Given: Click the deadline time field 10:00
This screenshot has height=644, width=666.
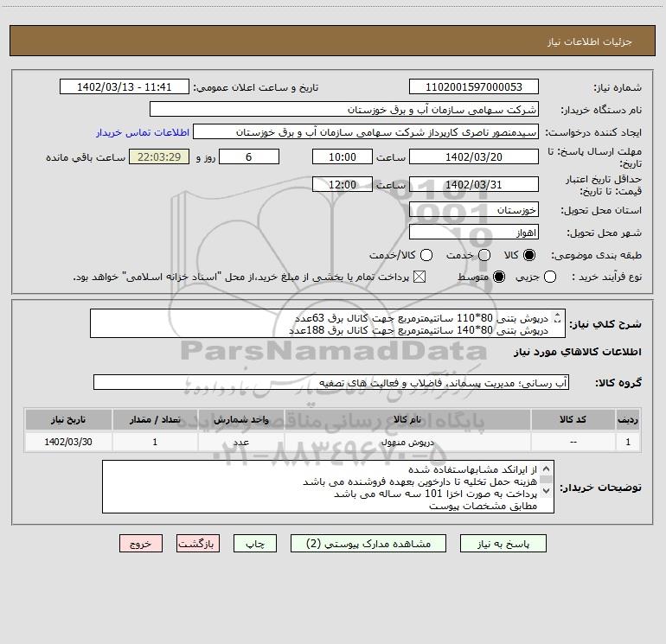Looking at the screenshot, I should (343, 156).
